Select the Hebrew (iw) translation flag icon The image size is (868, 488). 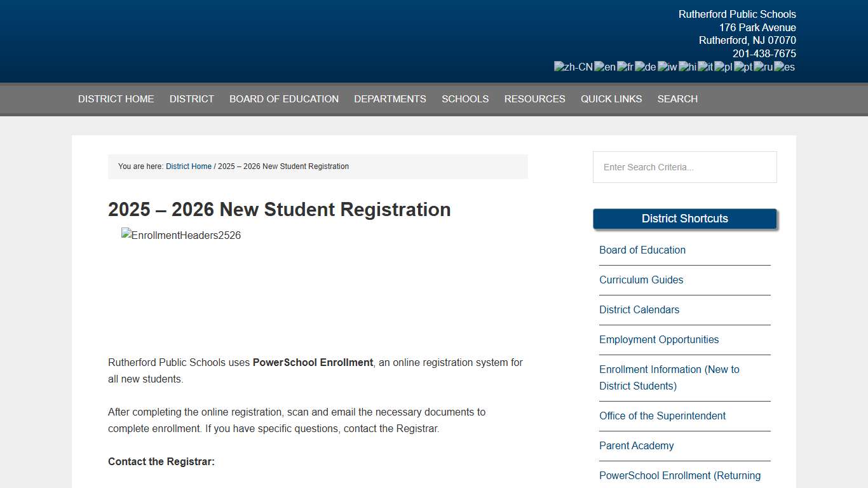tap(667, 67)
